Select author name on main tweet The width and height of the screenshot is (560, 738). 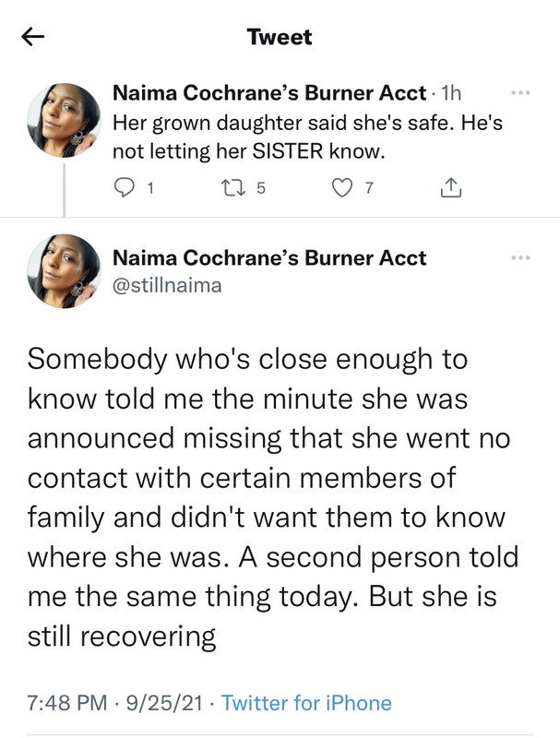click(269, 258)
